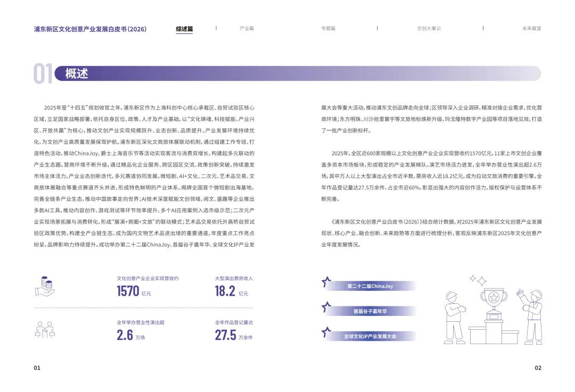This screenshot has height=392, width=575.
Task: Click the 1570 亿元 statistic
Action: coord(134,291)
